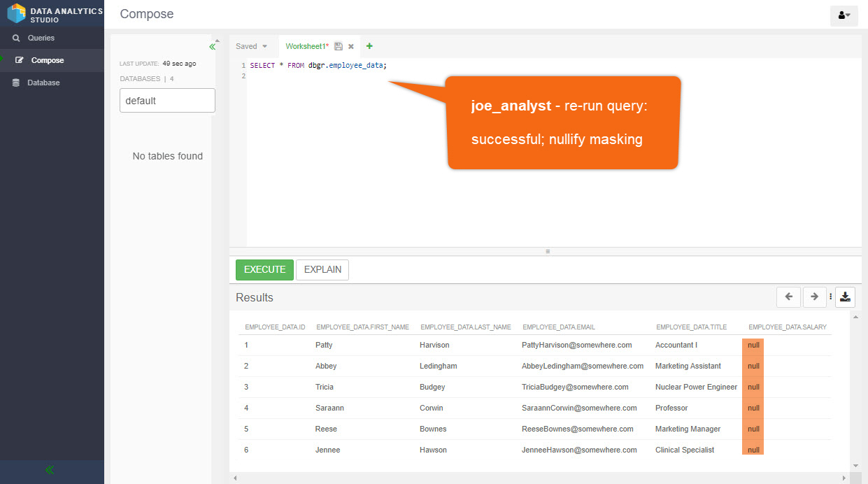
Task: Go to next results page arrow
Action: point(814,297)
